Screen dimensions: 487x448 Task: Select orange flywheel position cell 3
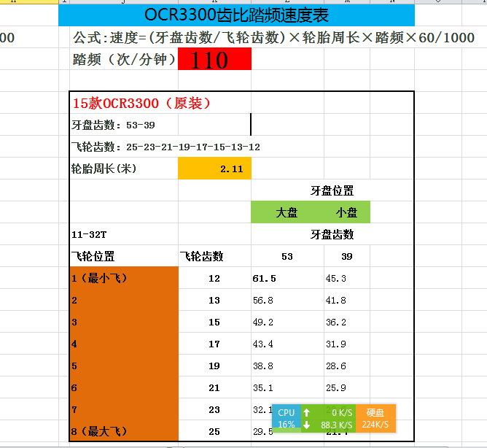tap(124, 322)
